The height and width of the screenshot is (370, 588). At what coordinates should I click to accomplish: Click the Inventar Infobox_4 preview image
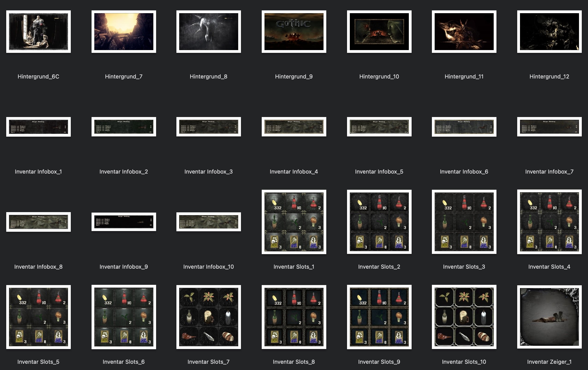click(294, 126)
